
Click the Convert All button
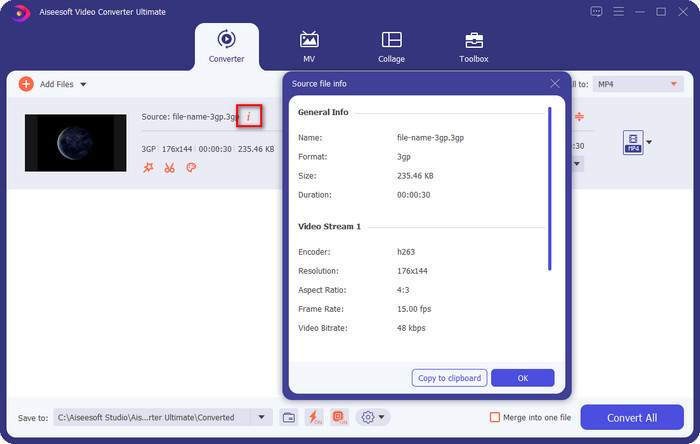[632, 417]
